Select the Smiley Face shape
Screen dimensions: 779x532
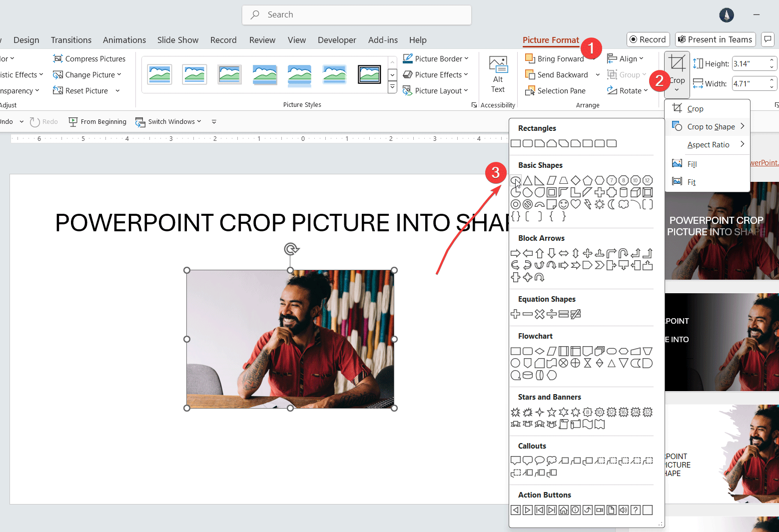click(x=563, y=204)
